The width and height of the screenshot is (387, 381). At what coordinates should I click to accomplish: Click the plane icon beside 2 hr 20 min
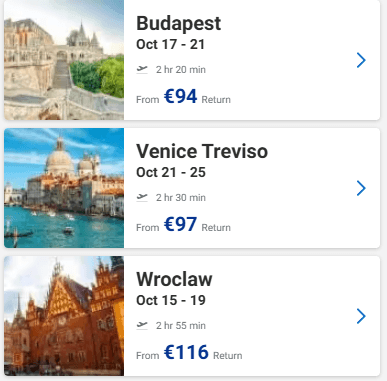point(142,69)
